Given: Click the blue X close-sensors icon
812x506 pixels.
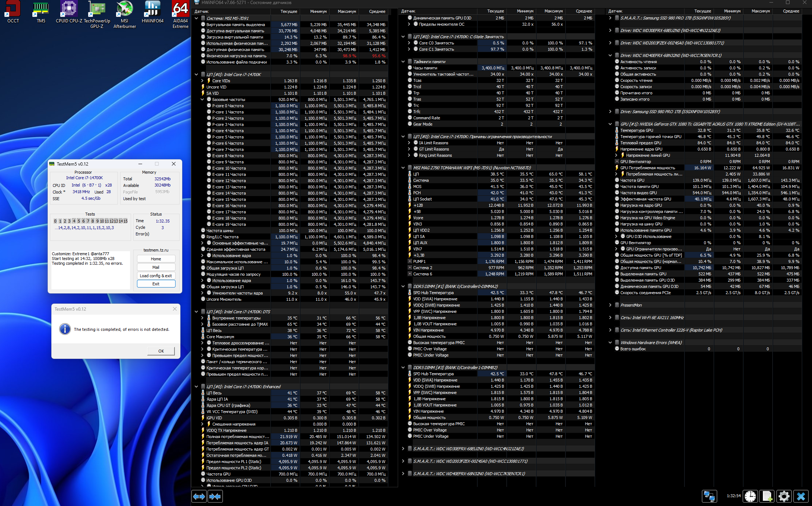Looking at the screenshot, I should coord(801,496).
